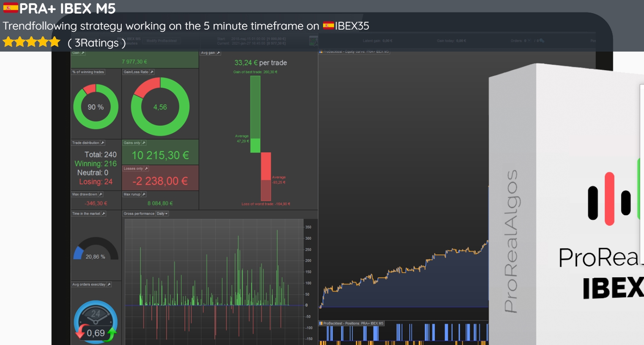Click the 350 label on the chart axis
Viewport: 644px width, 345px height.
(x=308, y=227)
